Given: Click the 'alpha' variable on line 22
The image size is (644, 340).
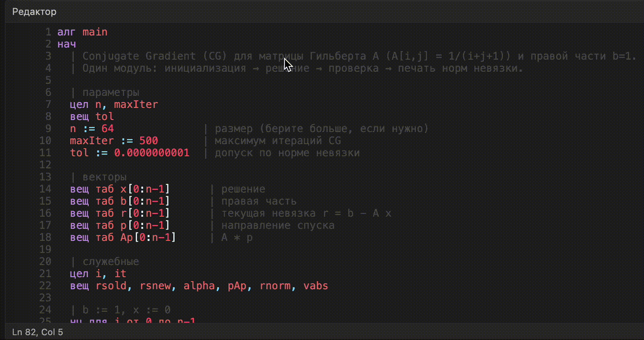Looking at the screenshot, I should pyautogui.click(x=199, y=286).
